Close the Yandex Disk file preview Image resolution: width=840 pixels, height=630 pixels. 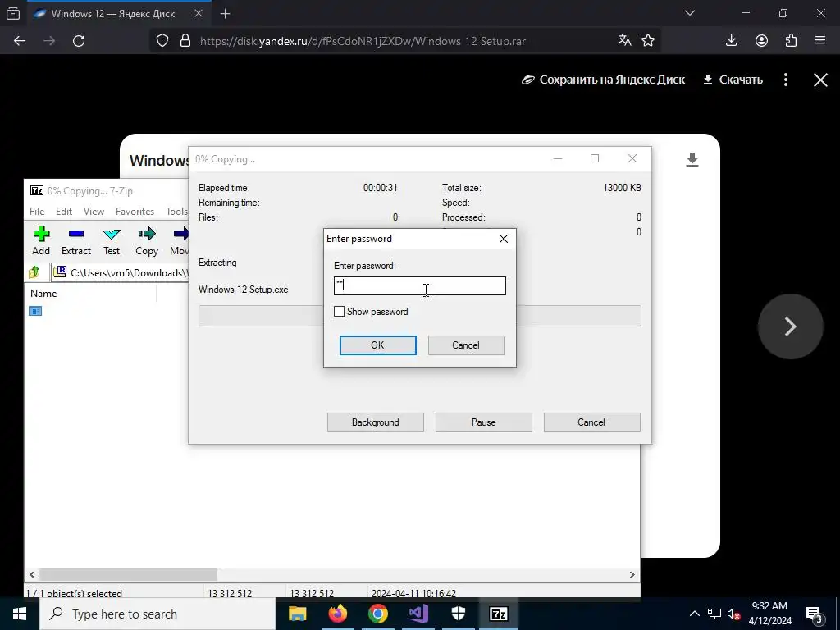(x=820, y=80)
